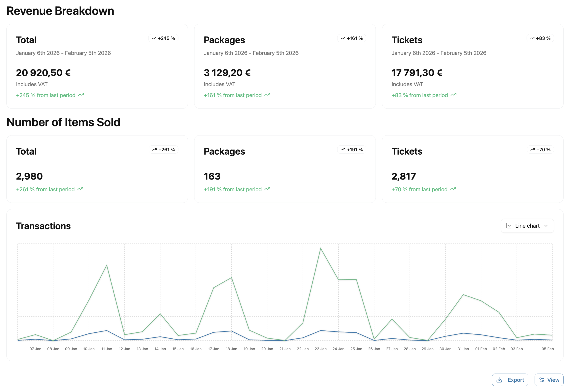The width and height of the screenshot is (570, 392).
Task: Click the download icon on Export button
Action: [x=499, y=380]
